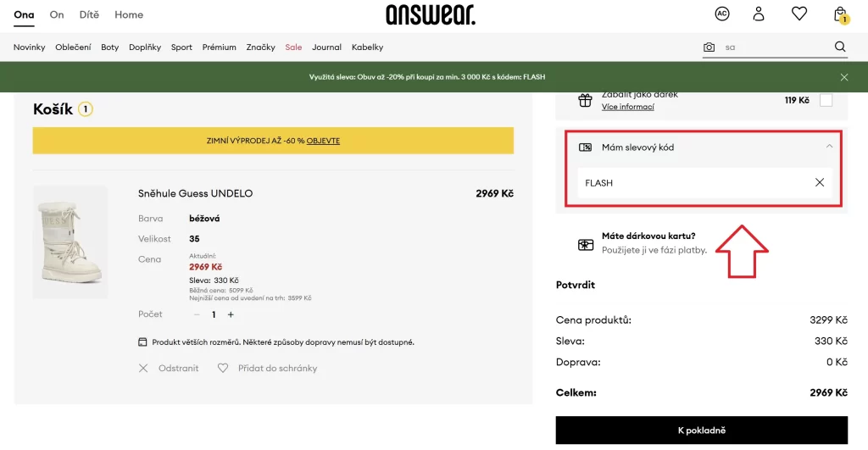The width and height of the screenshot is (868, 450).
Task: Click the answear logo
Action: click(x=431, y=15)
